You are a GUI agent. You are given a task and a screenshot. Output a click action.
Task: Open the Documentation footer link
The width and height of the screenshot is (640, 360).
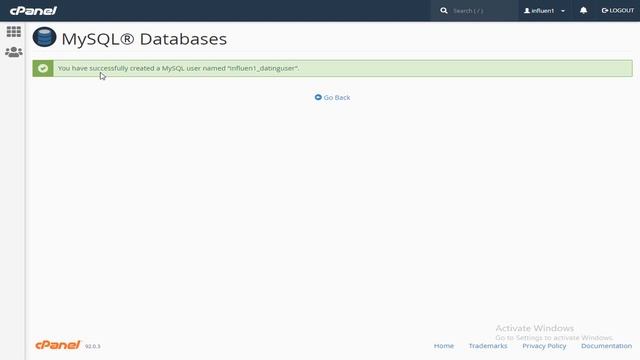606,346
